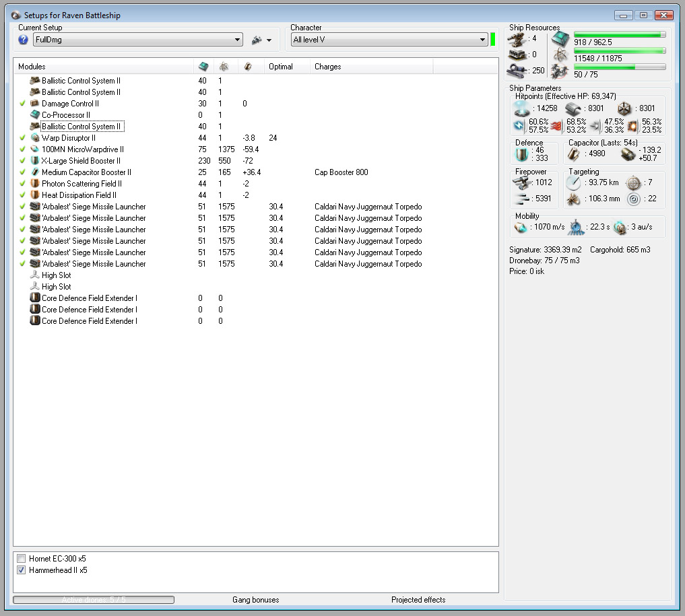The width and height of the screenshot is (685, 616).
Task: Open the Projected effects panel
Action: click(418, 600)
